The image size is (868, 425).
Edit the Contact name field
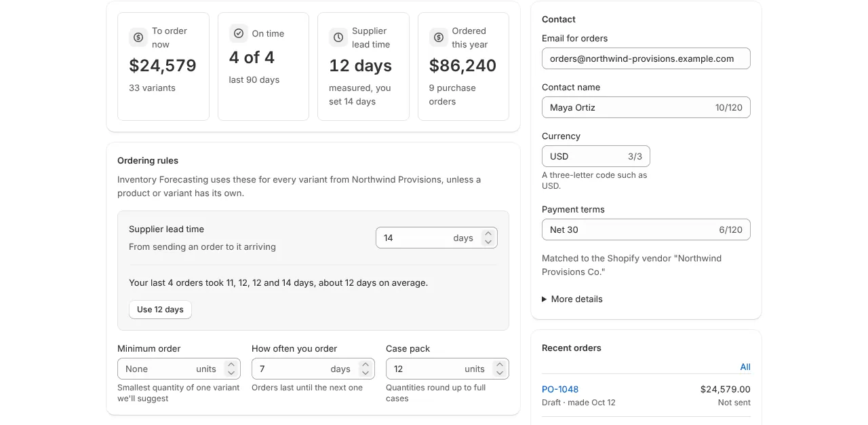[646, 107]
